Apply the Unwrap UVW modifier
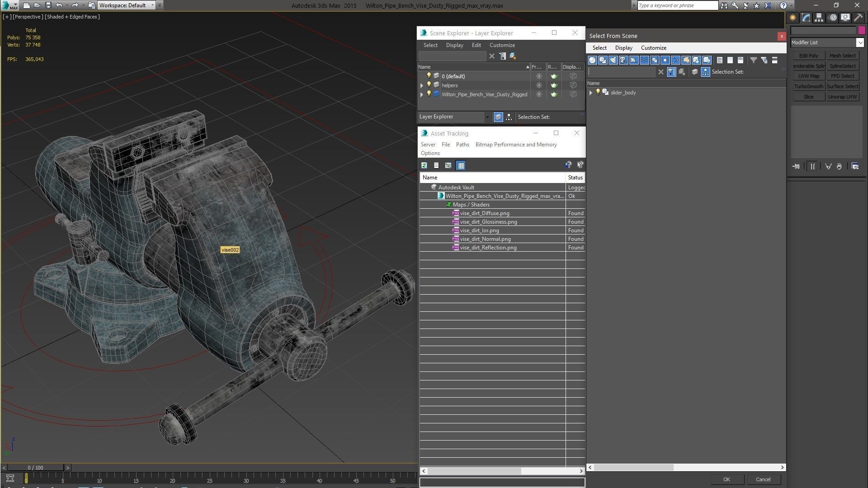The height and width of the screenshot is (488, 868). click(842, 97)
